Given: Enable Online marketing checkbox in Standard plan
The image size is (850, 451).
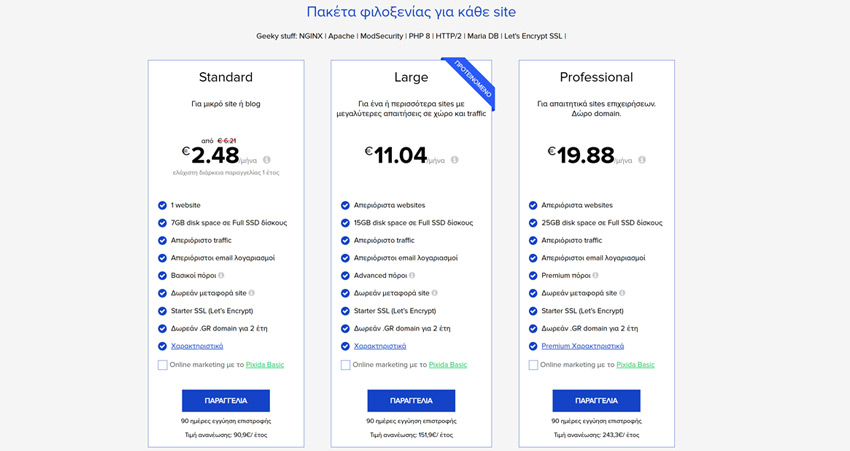Looking at the screenshot, I should (162, 365).
